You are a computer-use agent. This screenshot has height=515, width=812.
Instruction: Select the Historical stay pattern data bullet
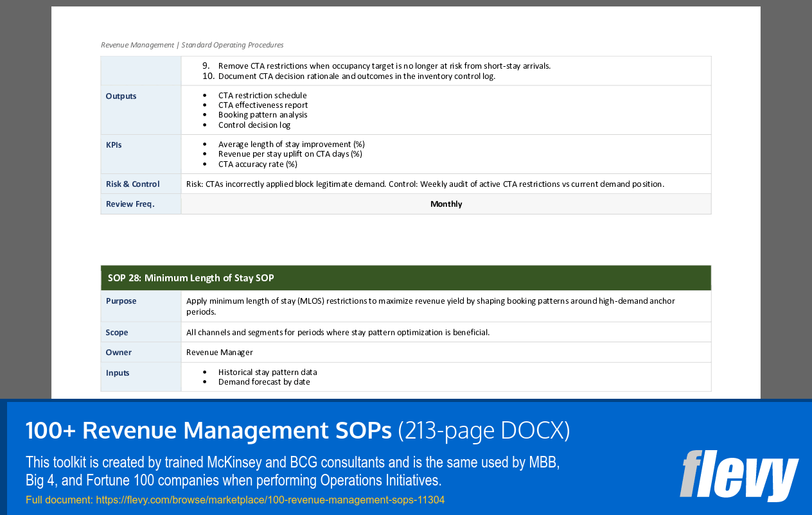click(265, 372)
